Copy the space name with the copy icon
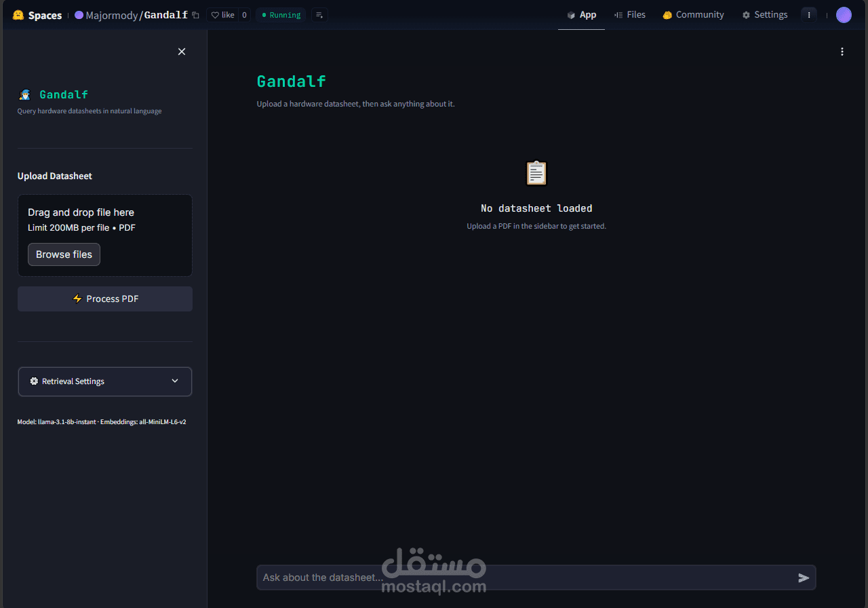This screenshot has height=608, width=868. [x=195, y=15]
